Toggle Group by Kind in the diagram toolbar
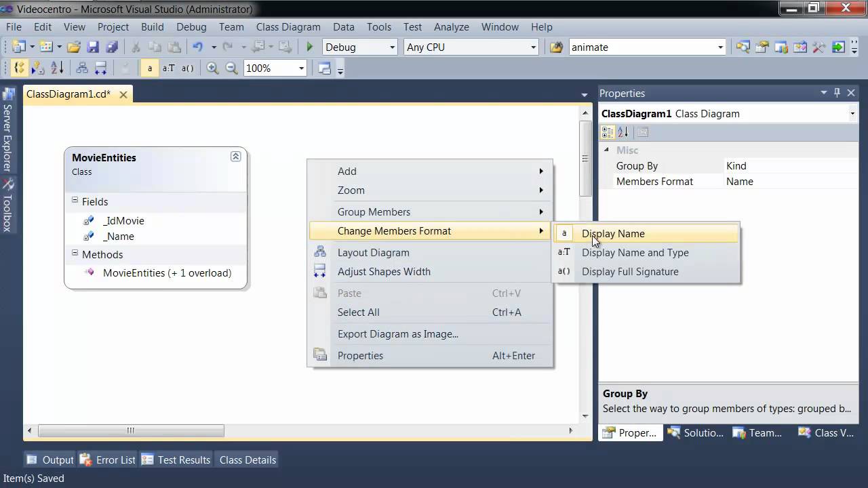 click(19, 68)
